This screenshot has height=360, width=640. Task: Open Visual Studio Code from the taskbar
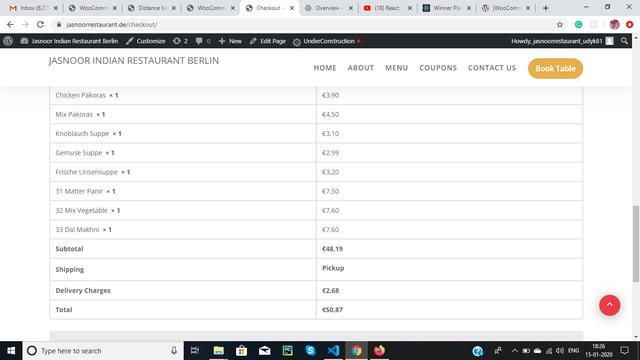333,351
